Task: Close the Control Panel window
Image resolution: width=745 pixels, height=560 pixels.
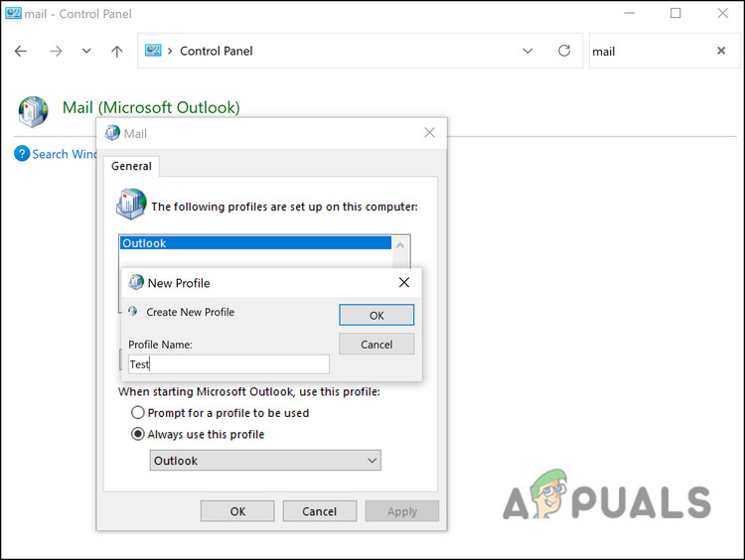Action: (x=723, y=13)
